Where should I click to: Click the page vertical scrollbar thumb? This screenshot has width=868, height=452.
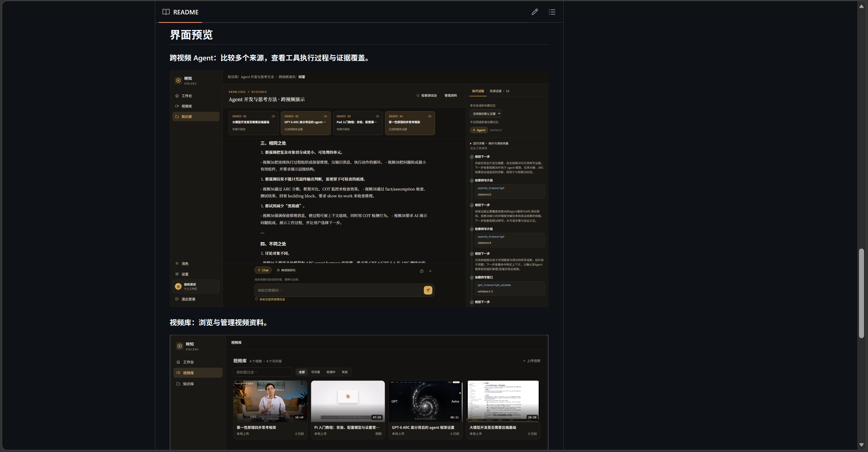pos(862,293)
